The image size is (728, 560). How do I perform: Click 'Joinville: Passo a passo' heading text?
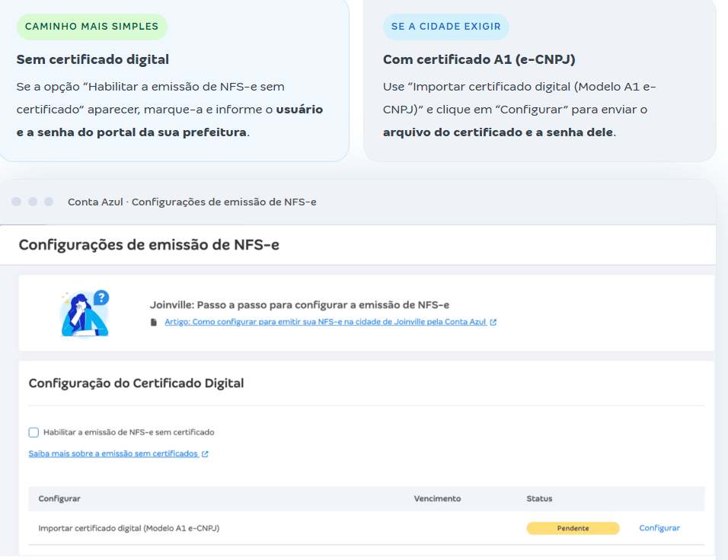(299, 305)
